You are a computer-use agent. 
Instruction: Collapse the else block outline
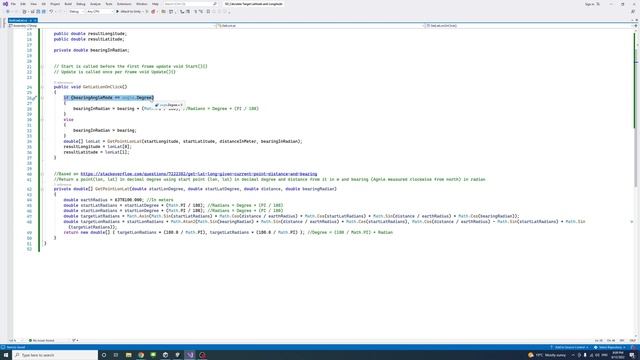(42, 120)
